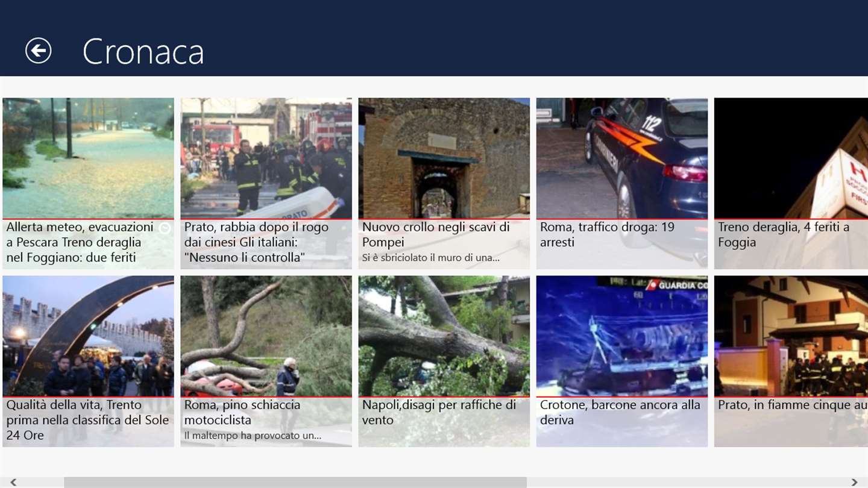The height and width of the screenshot is (488, 868).
Task: Click the Pompei brick archway photo
Action: click(444, 158)
